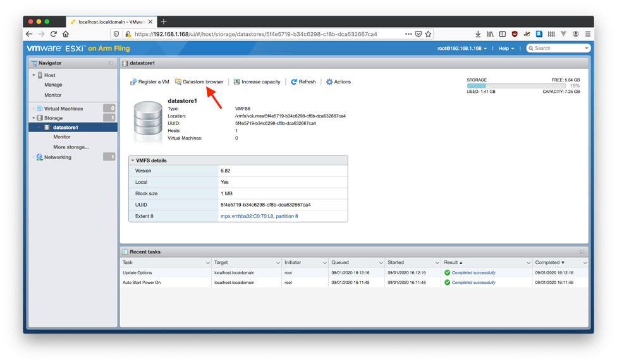Open the Help dropdown menu
Image resolution: width=617 pixels, height=364 pixels.
[x=506, y=49]
